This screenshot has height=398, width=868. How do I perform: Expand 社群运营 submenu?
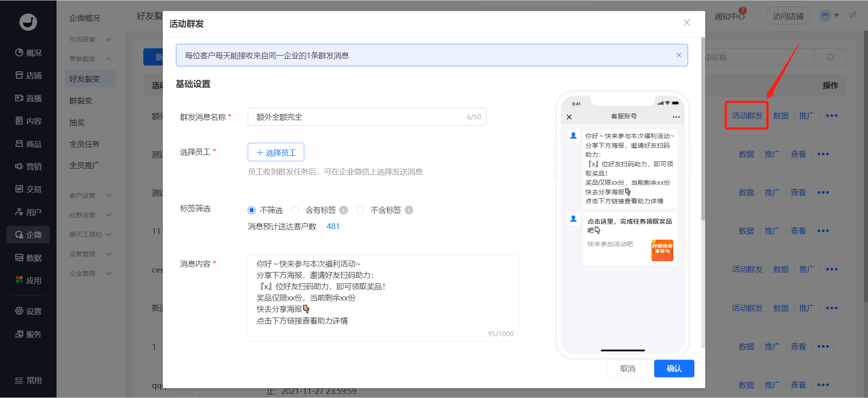click(90, 215)
